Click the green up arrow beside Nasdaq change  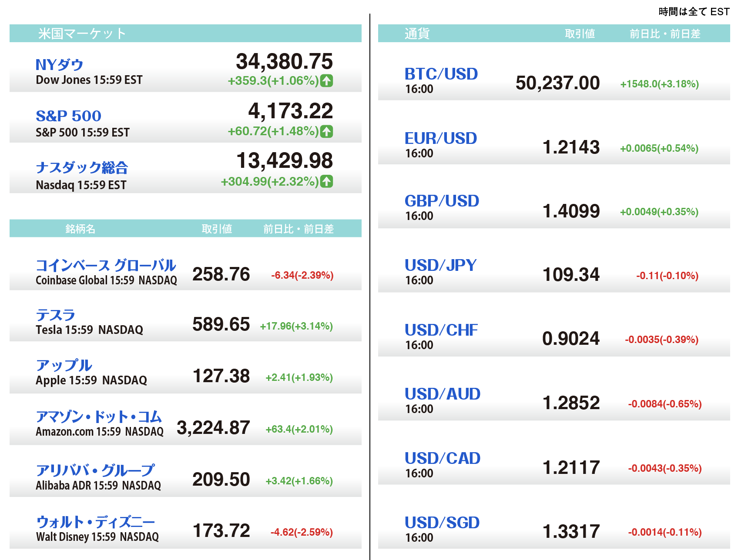tap(327, 181)
